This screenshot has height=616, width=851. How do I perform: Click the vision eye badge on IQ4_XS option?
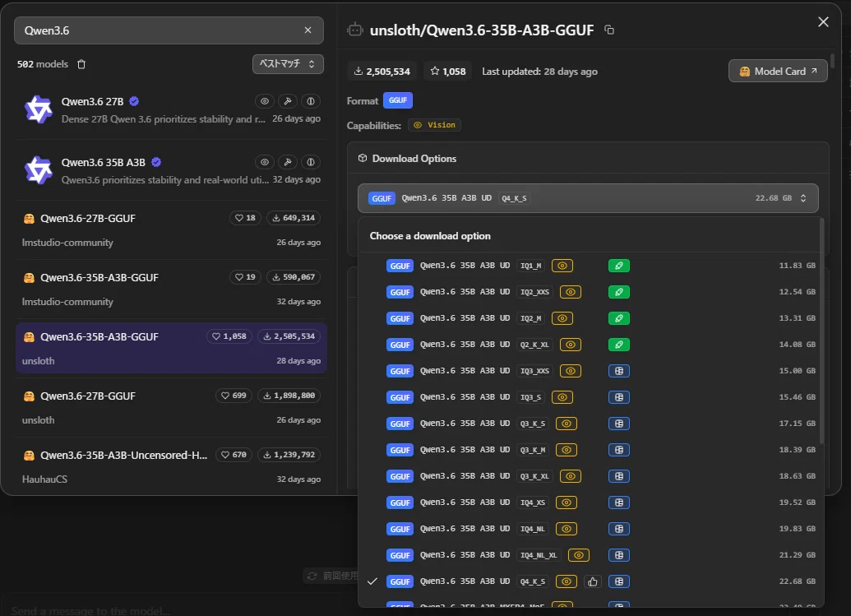point(566,503)
